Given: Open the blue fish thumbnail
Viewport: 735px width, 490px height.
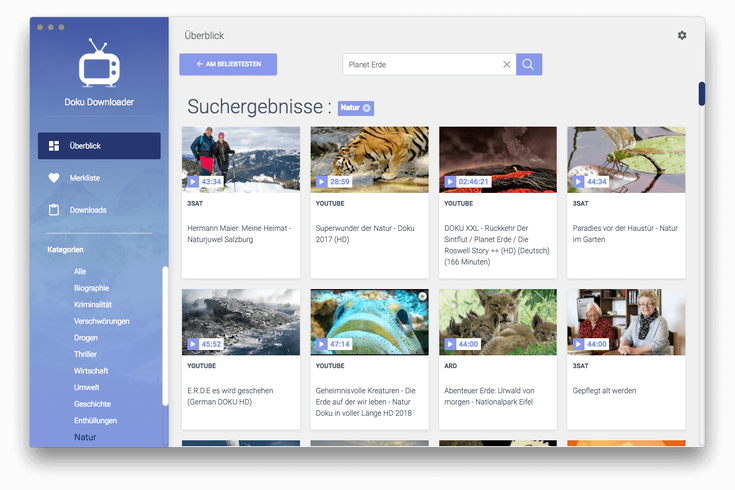Looking at the screenshot, I should [x=369, y=322].
